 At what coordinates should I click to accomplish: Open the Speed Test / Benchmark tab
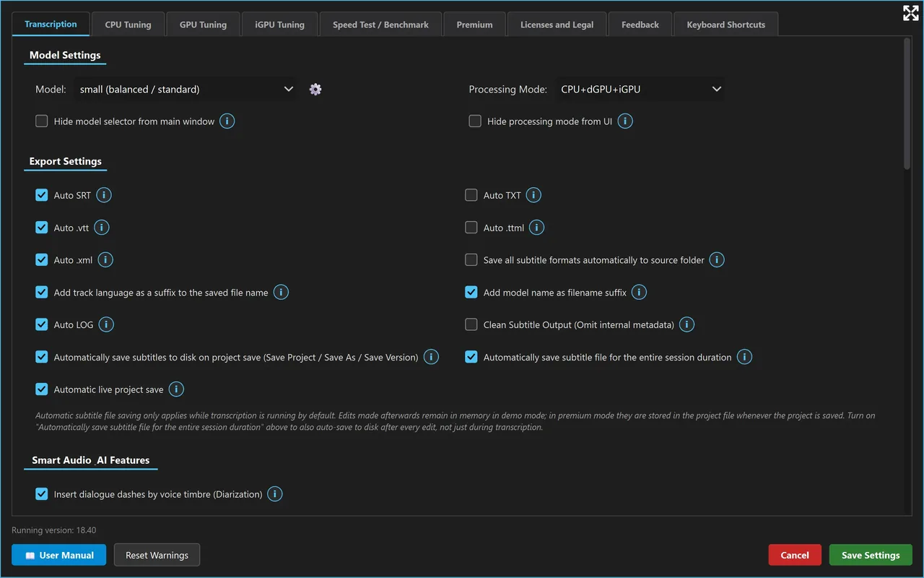coord(380,24)
